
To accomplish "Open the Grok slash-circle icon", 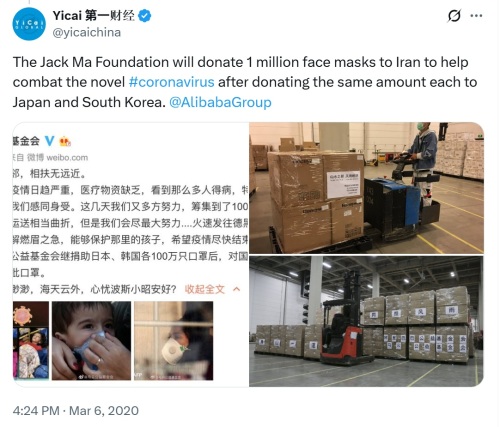I will [x=454, y=15].
